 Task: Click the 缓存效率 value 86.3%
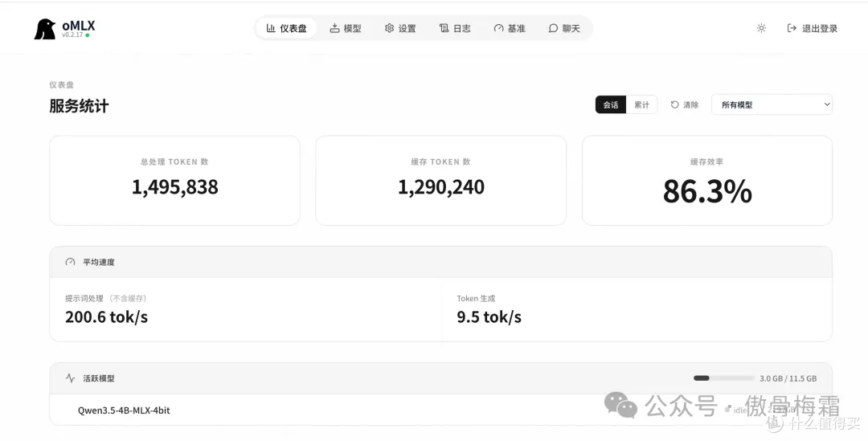(707, 191)
